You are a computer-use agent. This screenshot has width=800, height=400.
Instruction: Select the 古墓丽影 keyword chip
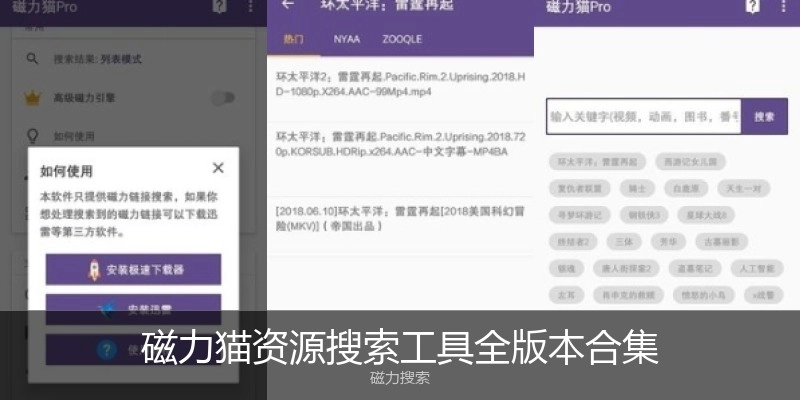coord(721,241)
